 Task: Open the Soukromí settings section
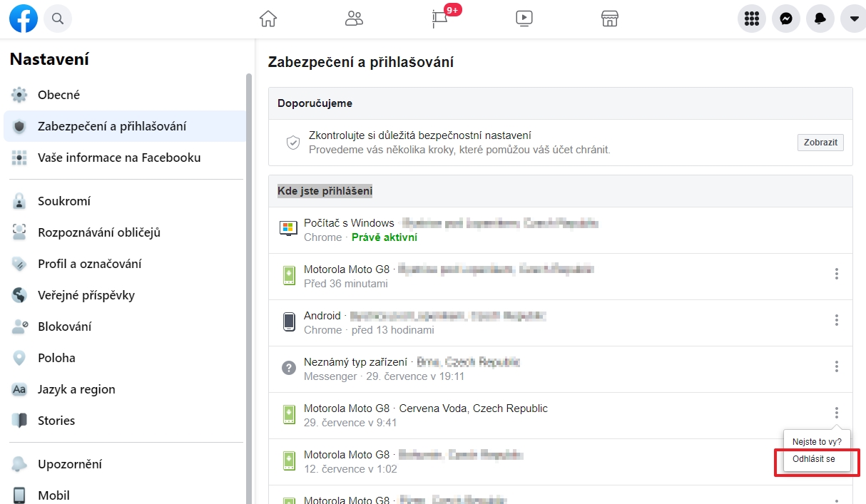(x=63, y=200)
